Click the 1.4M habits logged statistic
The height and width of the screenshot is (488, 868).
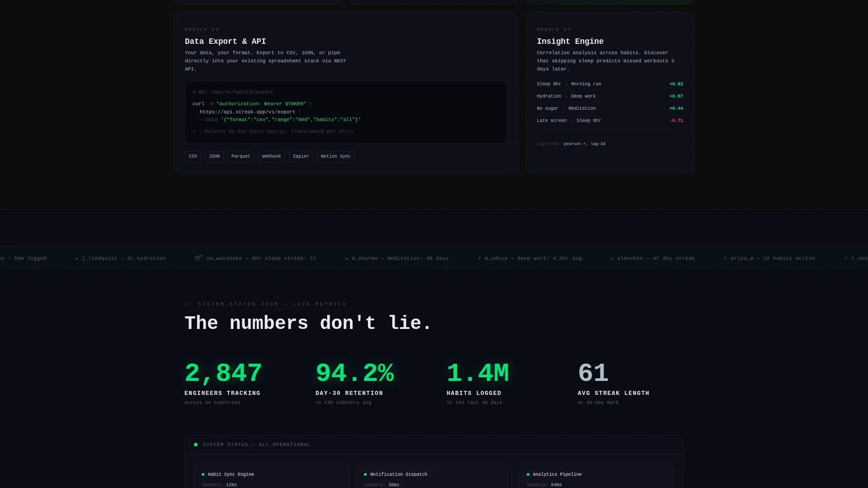478,374
